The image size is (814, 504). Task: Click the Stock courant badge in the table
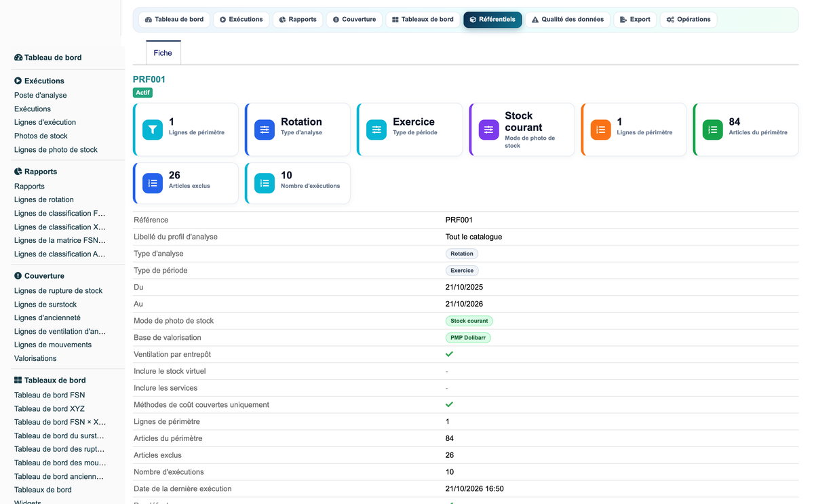[469, 321]
